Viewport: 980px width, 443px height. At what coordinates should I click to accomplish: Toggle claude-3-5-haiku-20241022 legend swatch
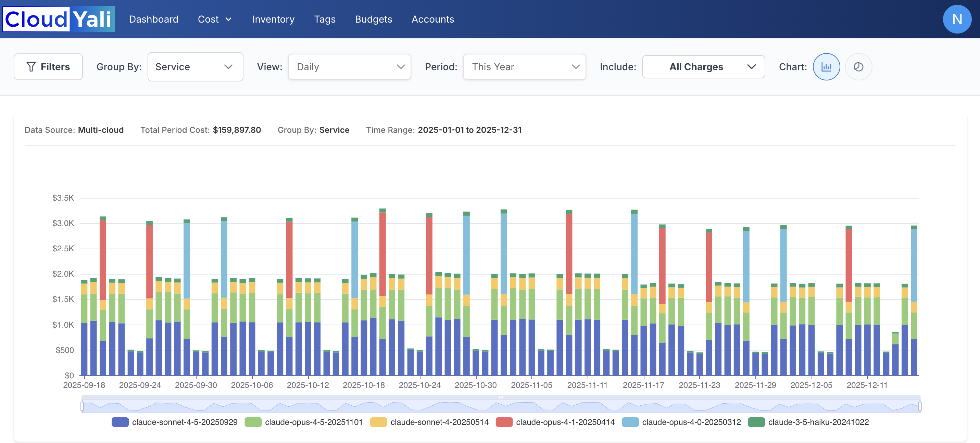[x=756, y=422]
